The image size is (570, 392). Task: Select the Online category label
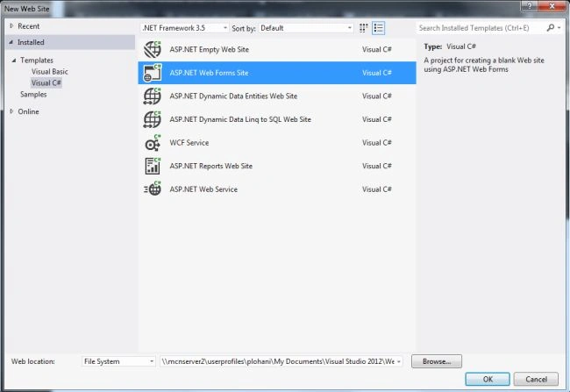tap(28, 111)
